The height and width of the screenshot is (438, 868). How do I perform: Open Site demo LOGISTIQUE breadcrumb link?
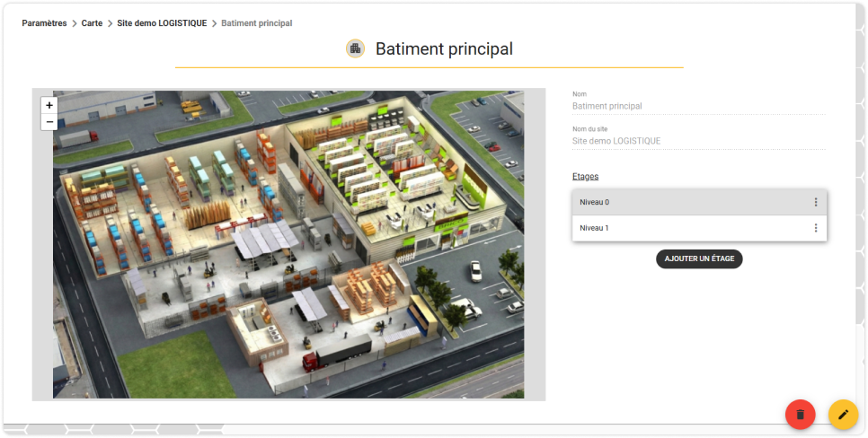point(163,23)
